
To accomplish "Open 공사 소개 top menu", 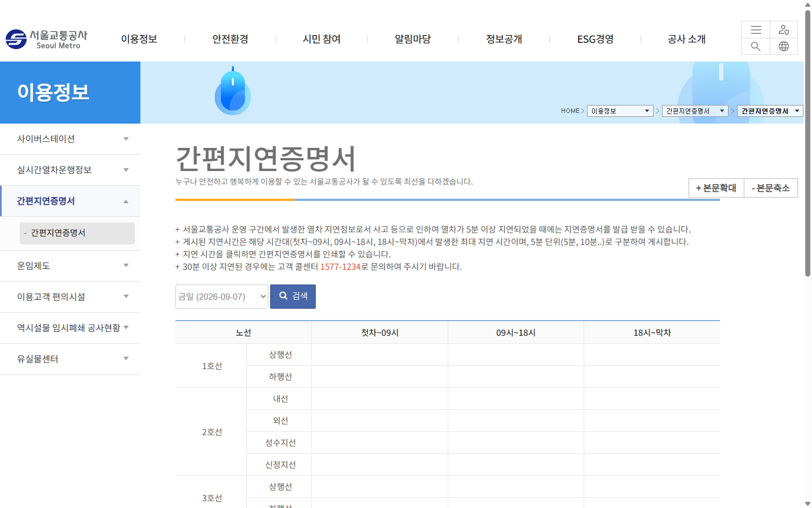I will point(687,39).
